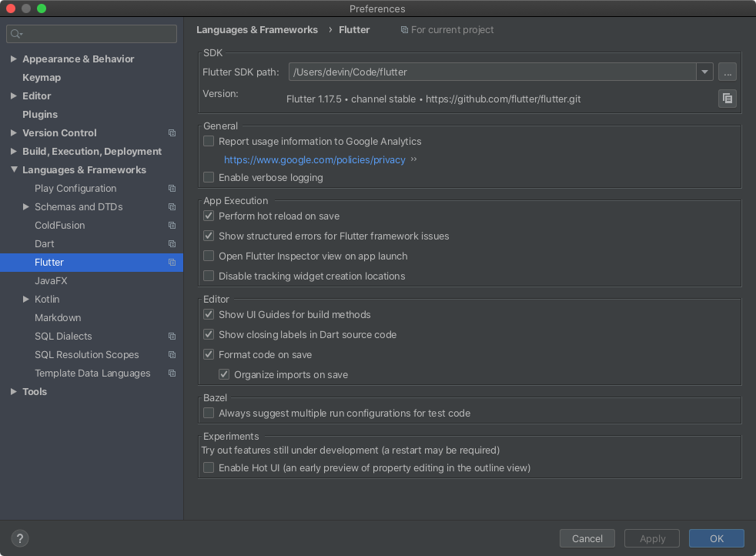Uncheck "Organize imports on save"

coord(223,374)
